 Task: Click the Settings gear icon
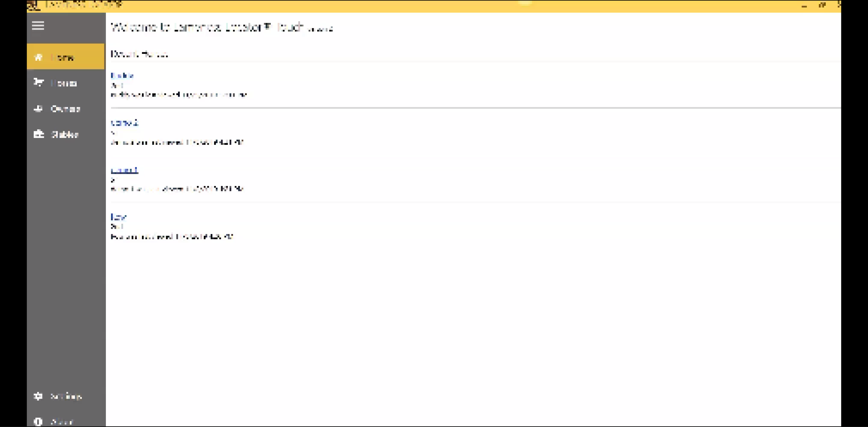[38, 396]
